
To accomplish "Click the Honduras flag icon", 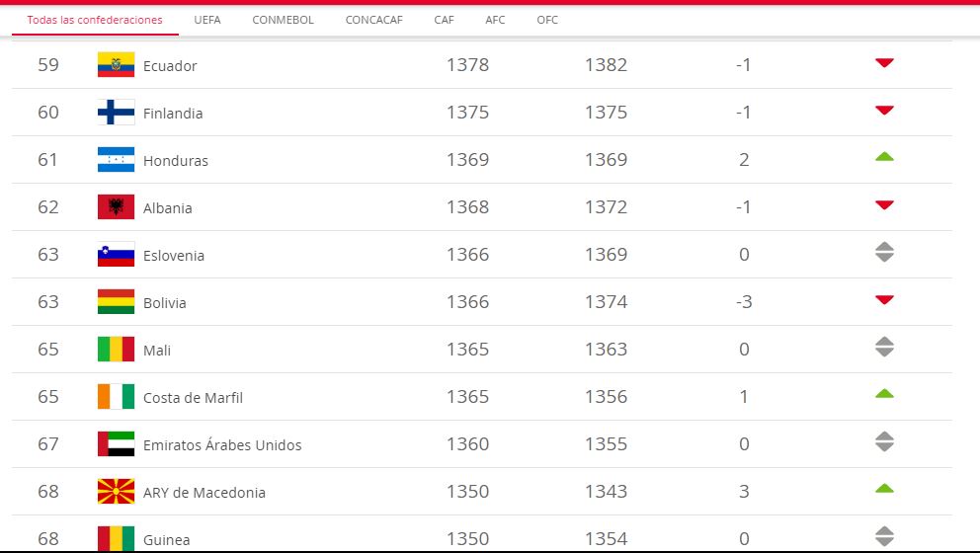I will (116, 159).
